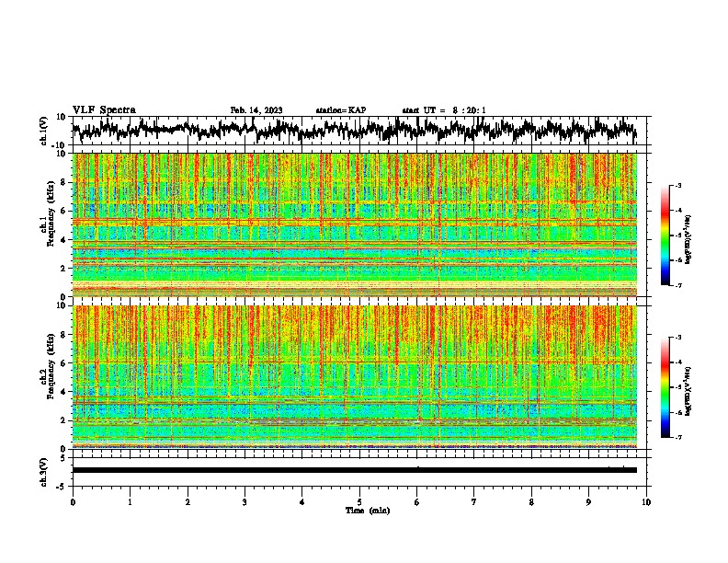The width and height of the screenshot is (728, 563).
Task: Click the '-7' label on ch.2 color scale
Action: [x=677, y=438]
